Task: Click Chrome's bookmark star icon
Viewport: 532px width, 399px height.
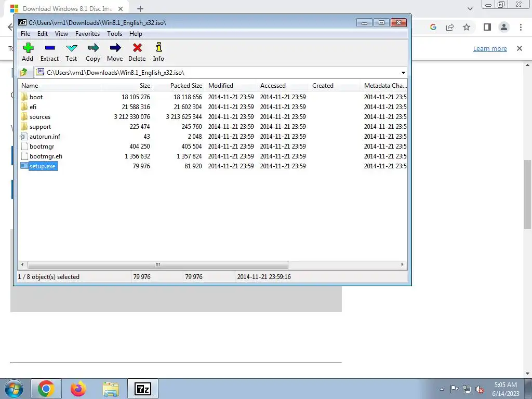Action: tap(467, 27)
